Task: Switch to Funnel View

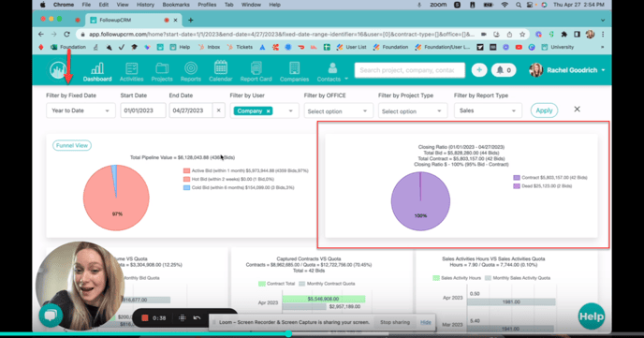Action: [72, 145]
